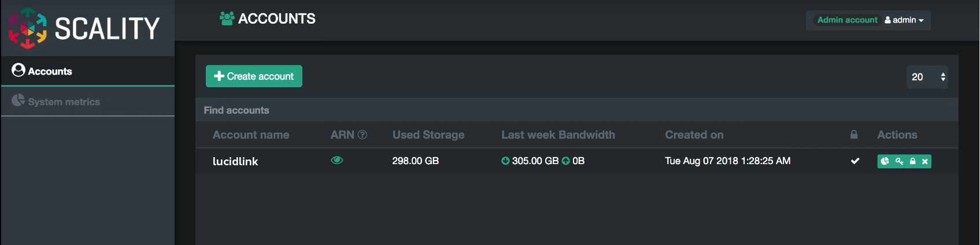Click the Create account button
The width and height of the screenshot is (980, 245).
[x=254, y=76]
